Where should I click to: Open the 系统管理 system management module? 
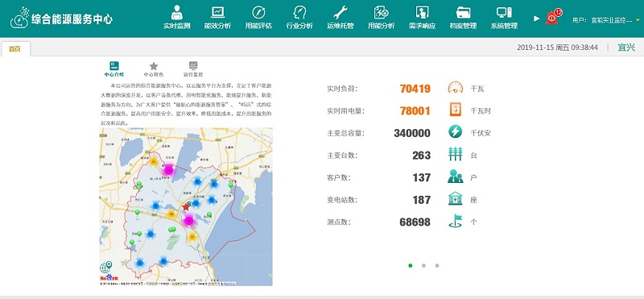(504, 18)
